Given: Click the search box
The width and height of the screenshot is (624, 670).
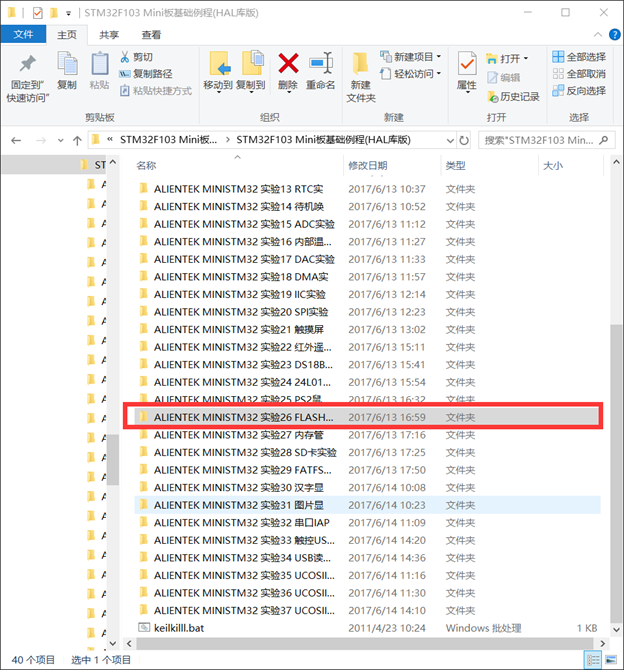Looking at the screenshot, I should click(x=547, y=140).
